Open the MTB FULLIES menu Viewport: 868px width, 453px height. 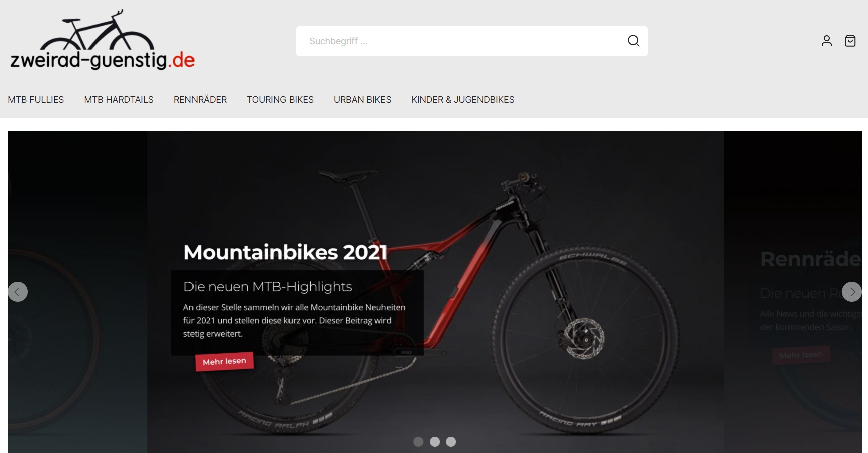(x=36, y=100)
